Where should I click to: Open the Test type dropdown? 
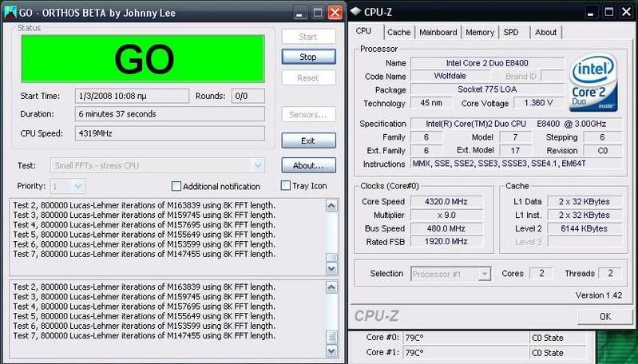coord(258,165)
